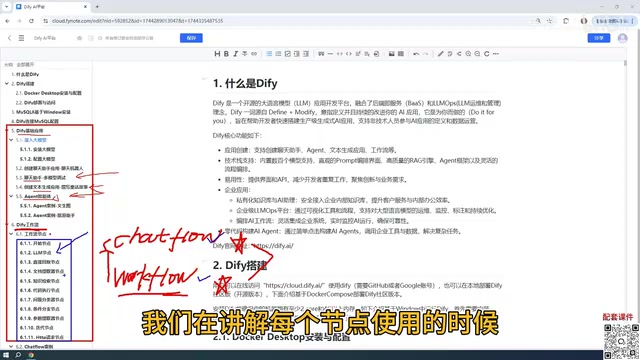The height and width of the screenshot is (360, 640).
Task: Insert a horizontal divider line
Action: click(330, 54)
